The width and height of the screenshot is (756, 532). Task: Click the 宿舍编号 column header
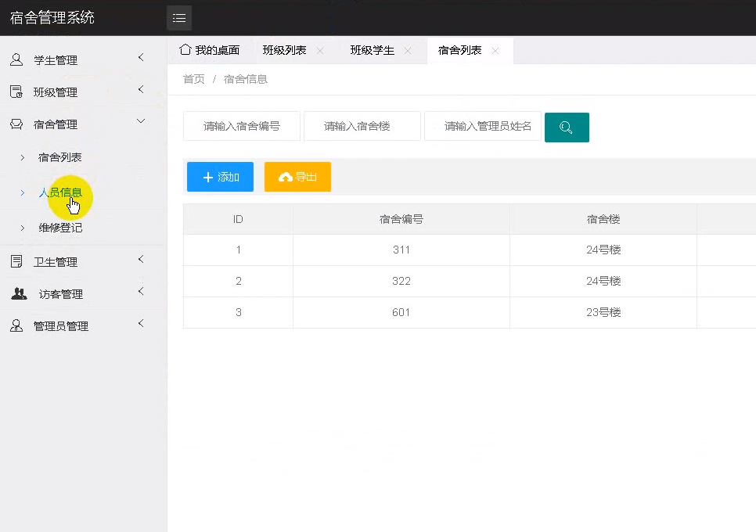tap(401, 219)
